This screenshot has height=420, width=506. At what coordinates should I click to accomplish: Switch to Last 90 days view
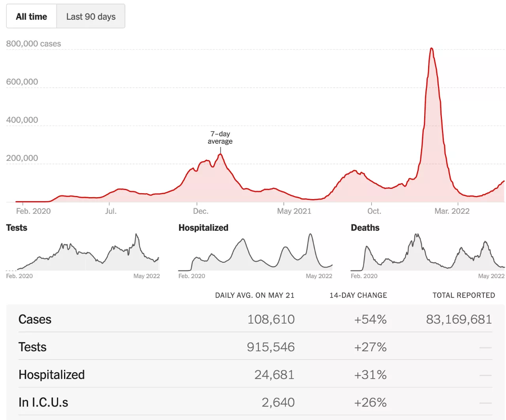pyautogui.click(x=91, y=17)
